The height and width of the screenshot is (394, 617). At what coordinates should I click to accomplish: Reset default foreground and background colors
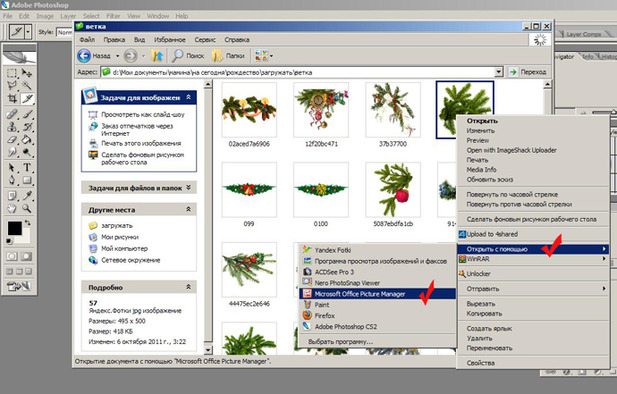[x=9, y=241]
